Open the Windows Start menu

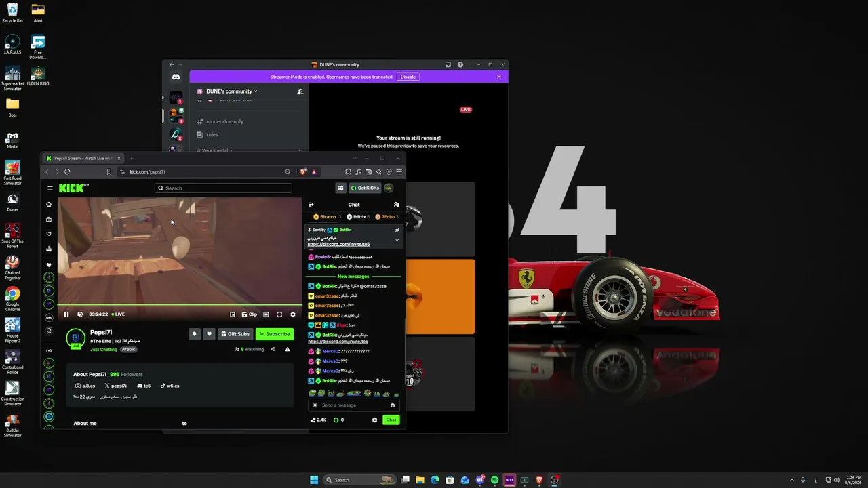[314, 480]
